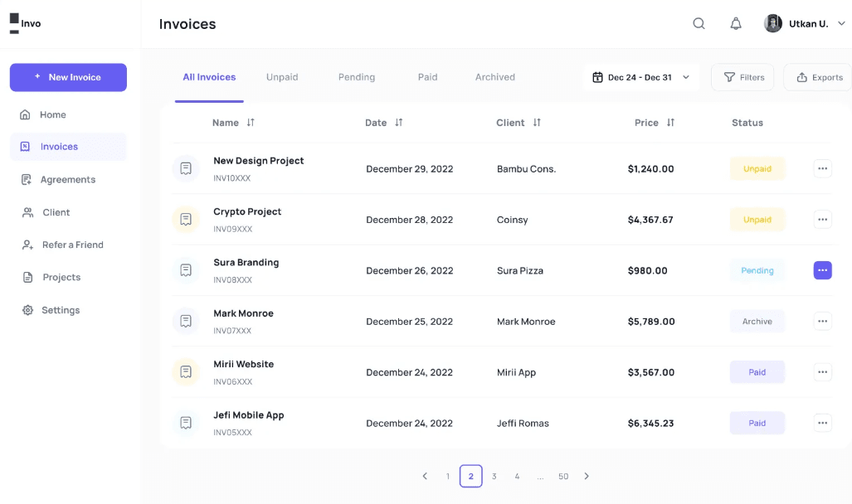Open the Crypto Project invoice name
This screenshot has height=504, width=852.
point(247,212)
